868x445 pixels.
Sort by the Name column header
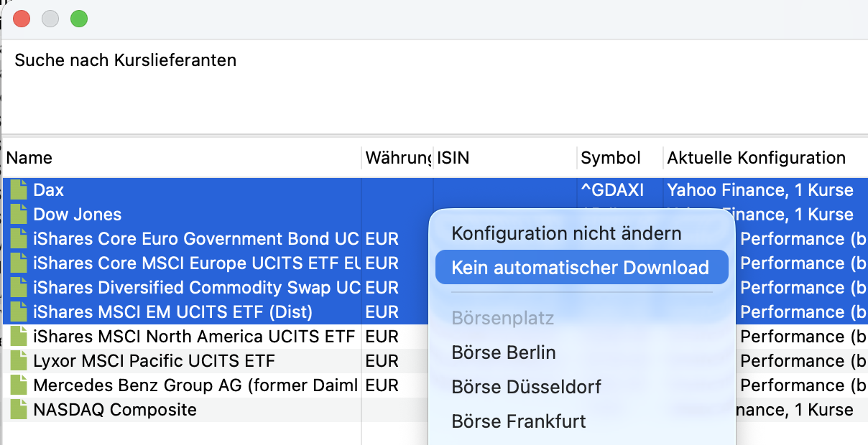click(x=180, y=158)
